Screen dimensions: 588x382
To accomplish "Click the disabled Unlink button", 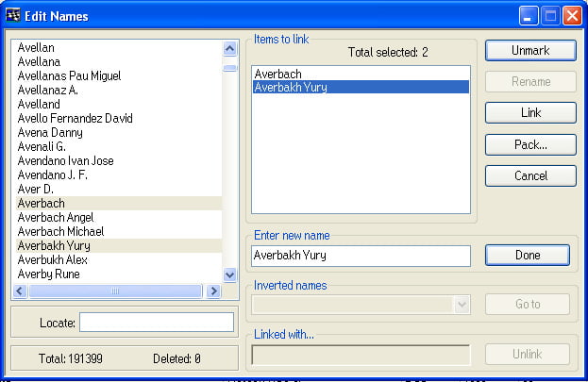I will (528, 354).
